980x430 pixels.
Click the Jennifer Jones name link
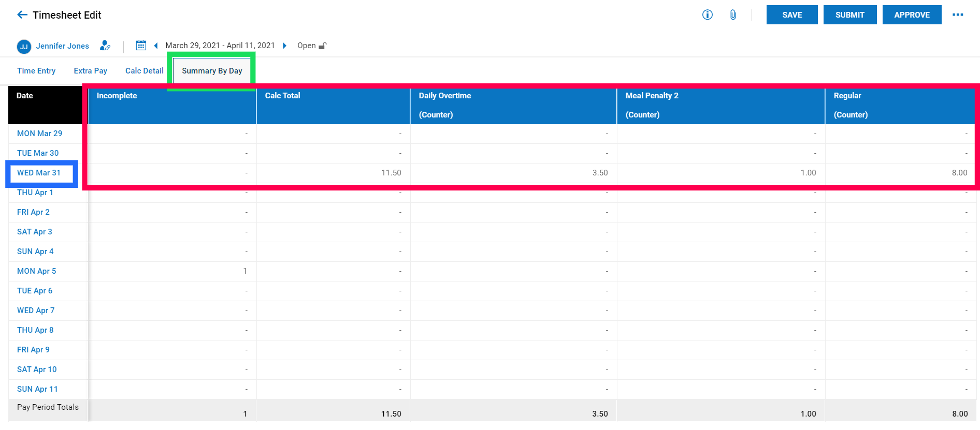point(62,46)
